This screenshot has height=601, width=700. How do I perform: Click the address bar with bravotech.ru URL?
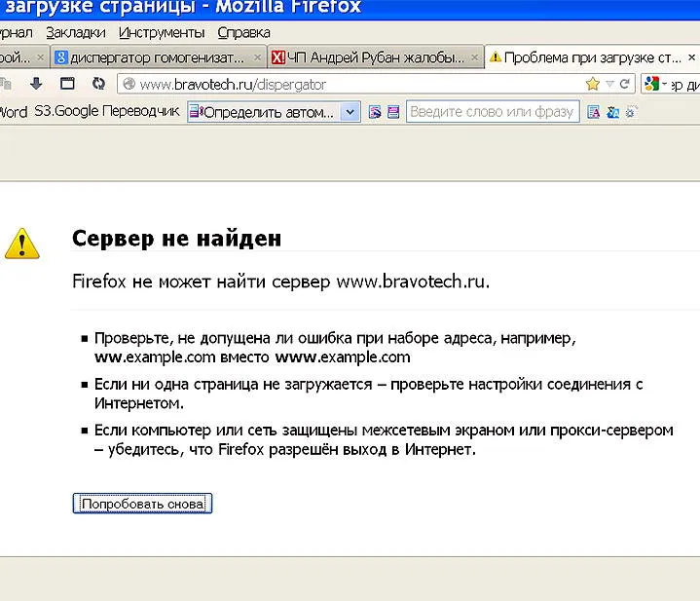pos(376,84)
